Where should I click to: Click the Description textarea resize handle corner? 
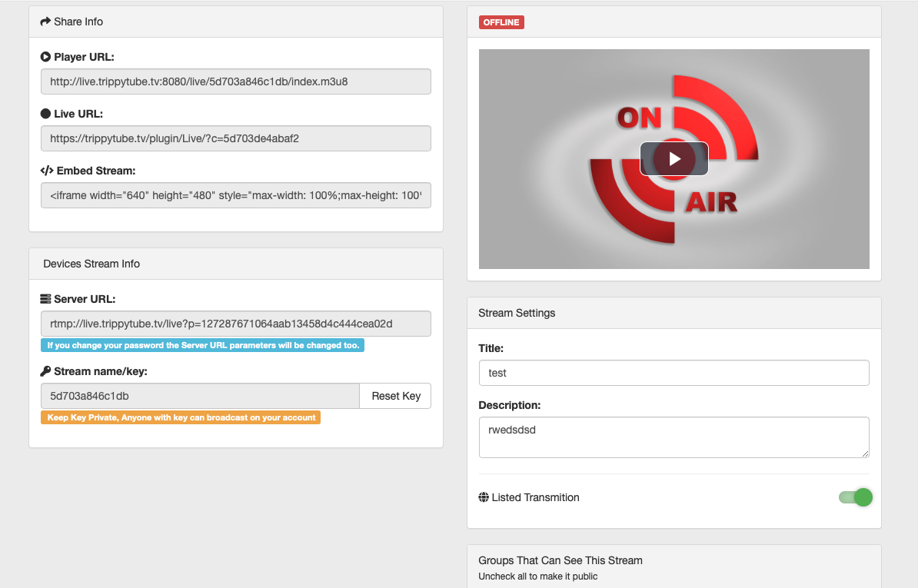(865, 454)
